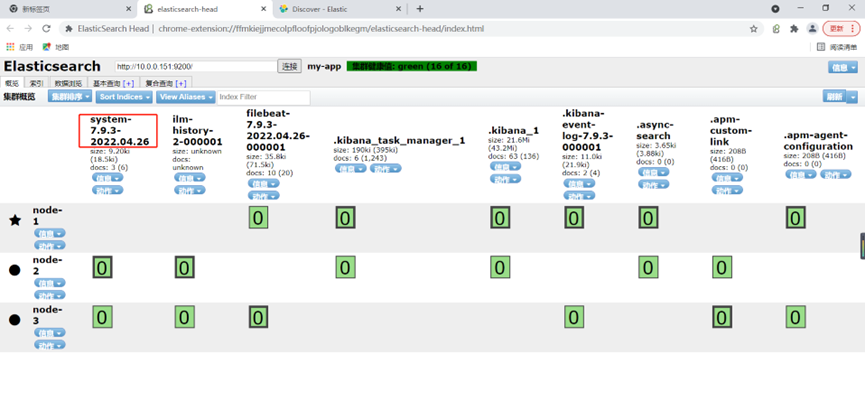Viewport: 865px width, 420px height.
Task: Click the browser forward arrow
Action: coord(28,28)
